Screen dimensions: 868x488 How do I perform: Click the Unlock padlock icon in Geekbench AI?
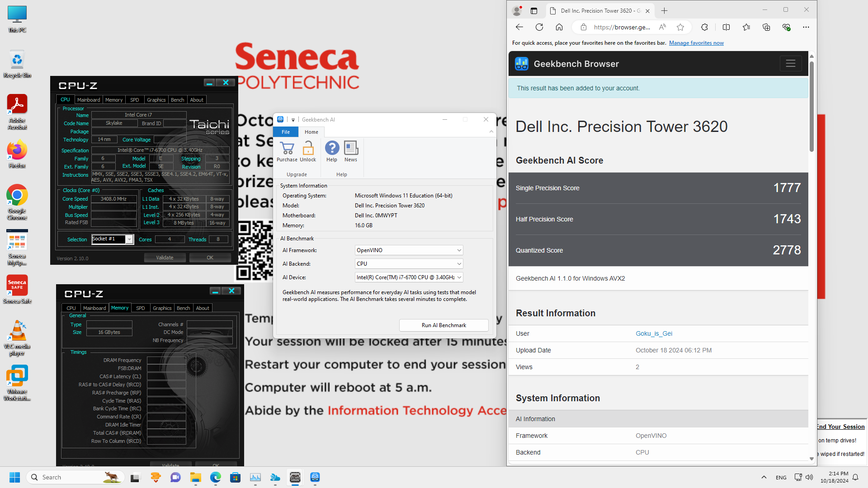[308, 152]
